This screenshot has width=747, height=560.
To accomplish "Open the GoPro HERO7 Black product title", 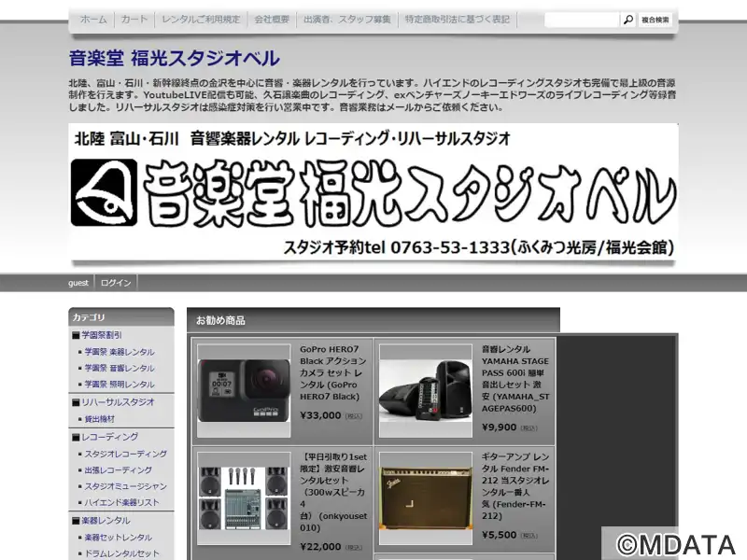I will [332, 372].
